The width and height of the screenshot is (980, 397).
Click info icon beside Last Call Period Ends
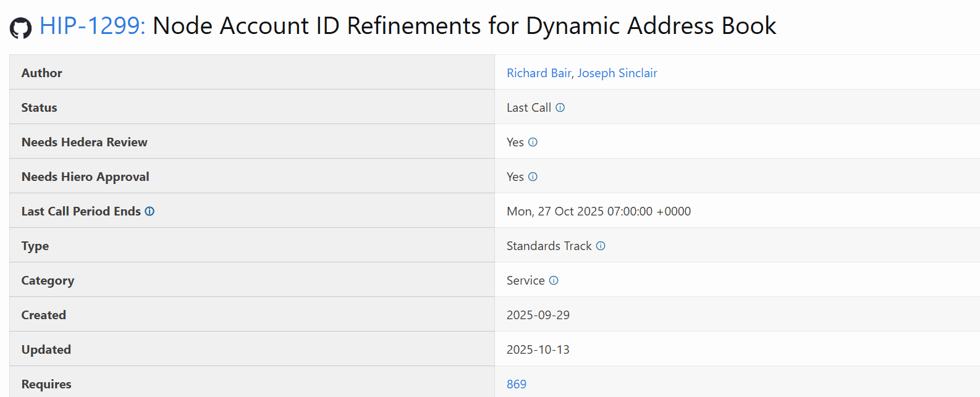click(x=150, y=211)
